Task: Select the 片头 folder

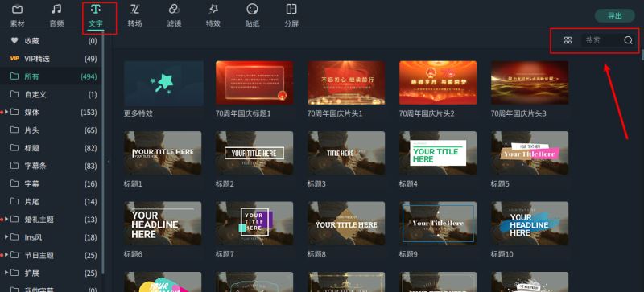Action: (51, 130)
